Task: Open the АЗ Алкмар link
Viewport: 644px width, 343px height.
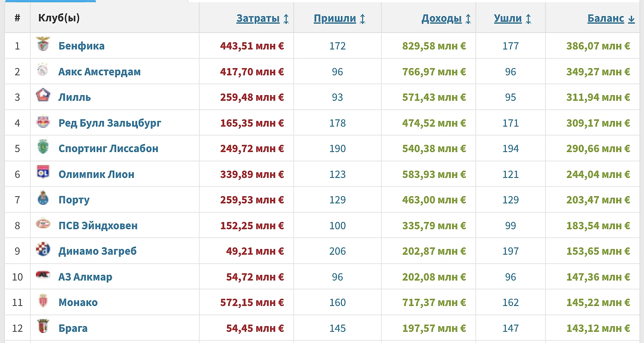Action: pyautogui.click(x=85, y=277)
